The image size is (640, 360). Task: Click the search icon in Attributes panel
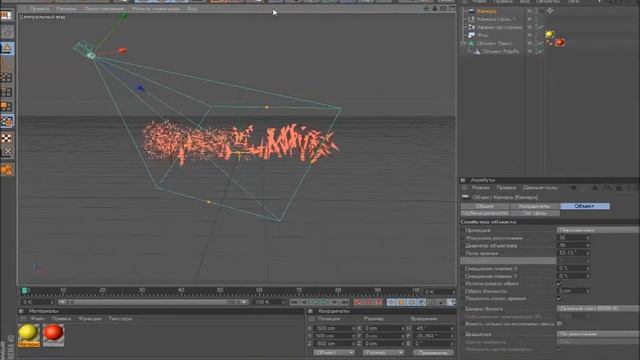point(607,188)
